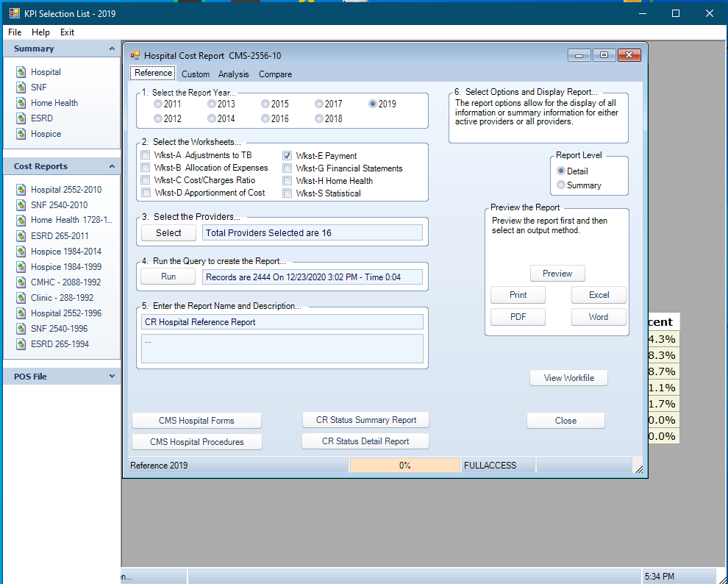Check Wkst-C Cost/Charges Ratio
The height and width of the screenshot is (584, 728).
(146, 180)
